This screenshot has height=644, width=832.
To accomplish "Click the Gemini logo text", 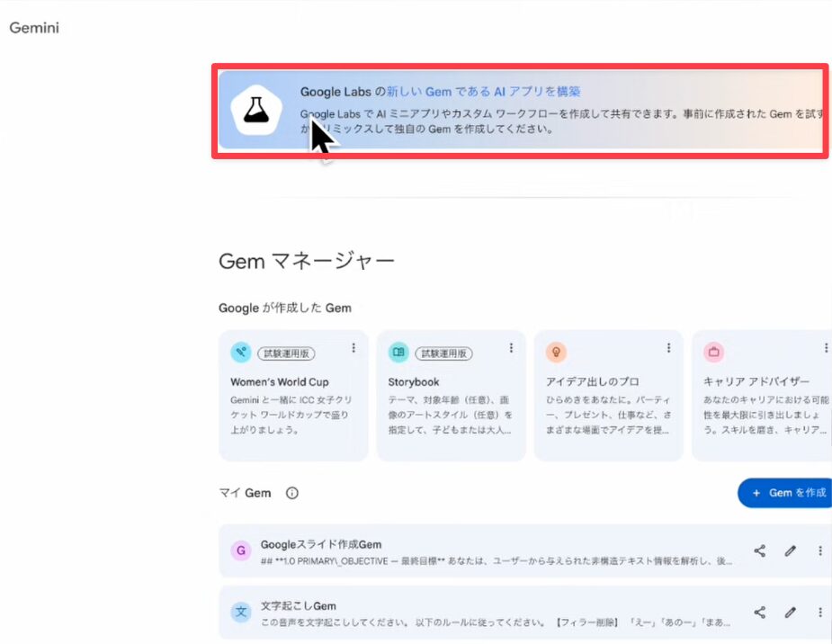I will pos(34,28).
